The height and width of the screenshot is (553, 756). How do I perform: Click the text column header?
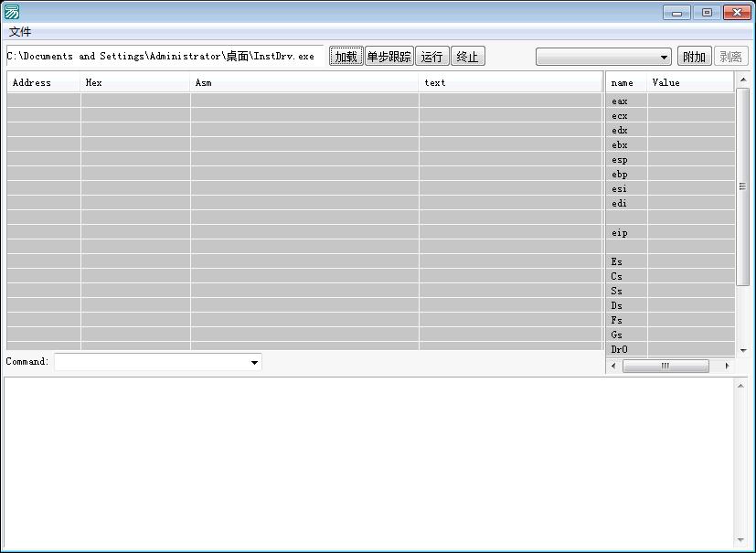pyautogui.click(x=511, y=82)
